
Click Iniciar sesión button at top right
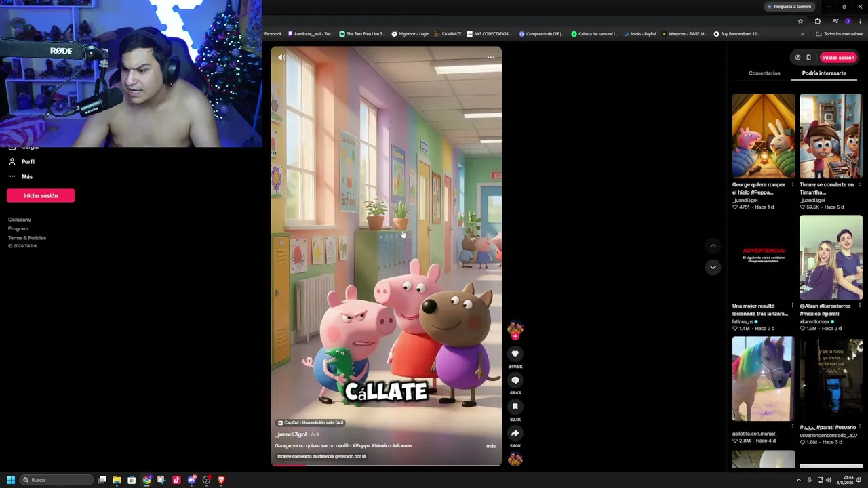pos(838,58)
